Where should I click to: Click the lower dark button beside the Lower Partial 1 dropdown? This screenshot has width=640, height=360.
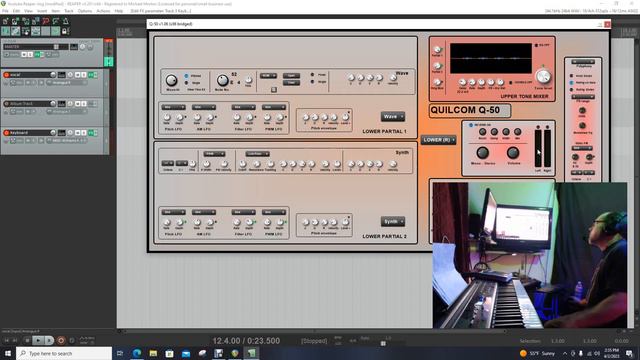point(291,82)
